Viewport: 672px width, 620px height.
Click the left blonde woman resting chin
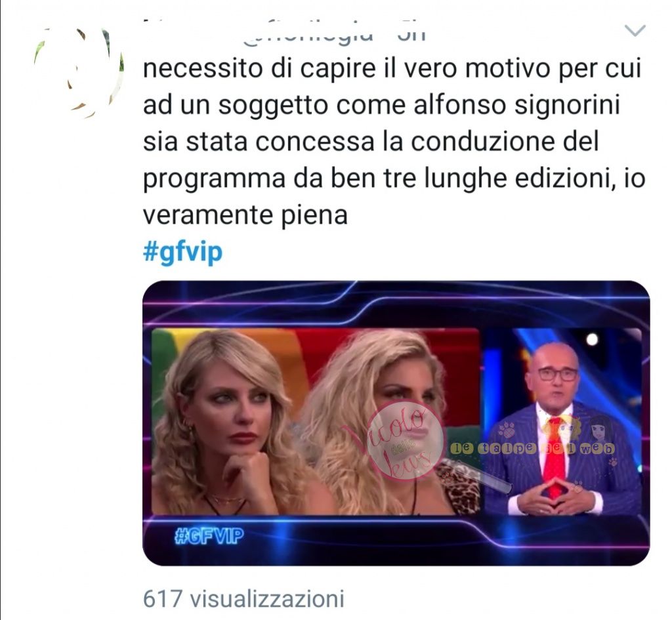point(227,422)
